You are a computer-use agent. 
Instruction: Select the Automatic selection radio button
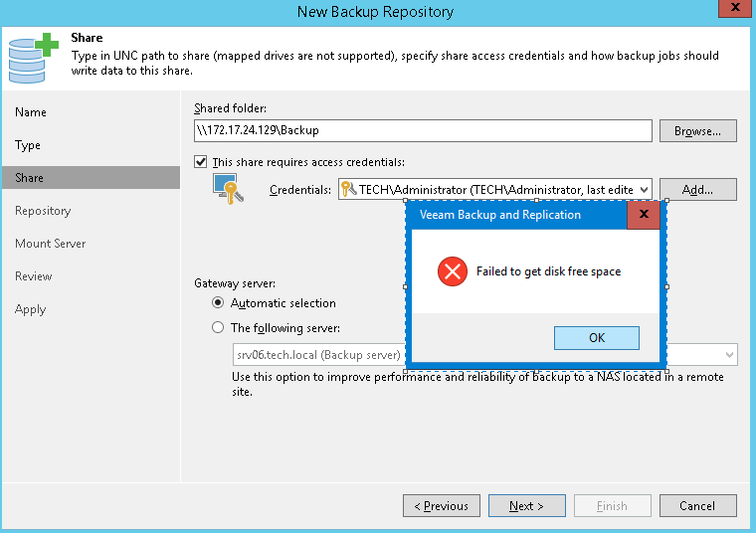[218, 303]
